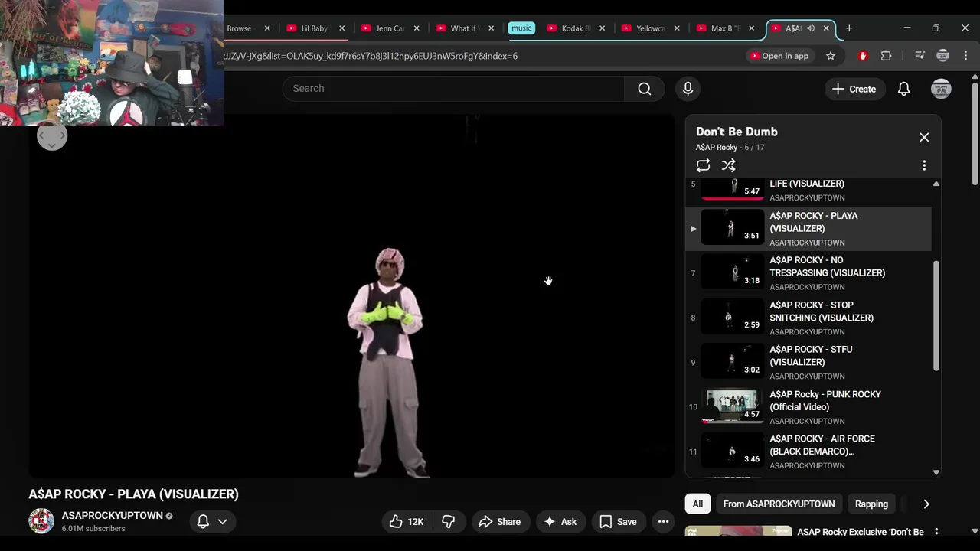Open the Extensions puzzle icon

click(886, 56)
